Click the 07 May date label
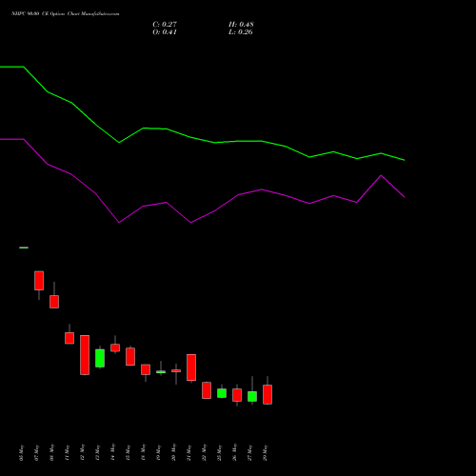This screenshot has height=476, width=476. coord(37,452)
